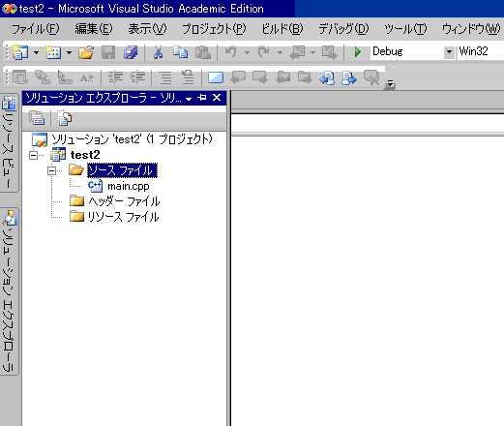Viewport: 504px width, 426px height.
Task: Collapse the ソース ファイル folder
Action: pos(51,170)
